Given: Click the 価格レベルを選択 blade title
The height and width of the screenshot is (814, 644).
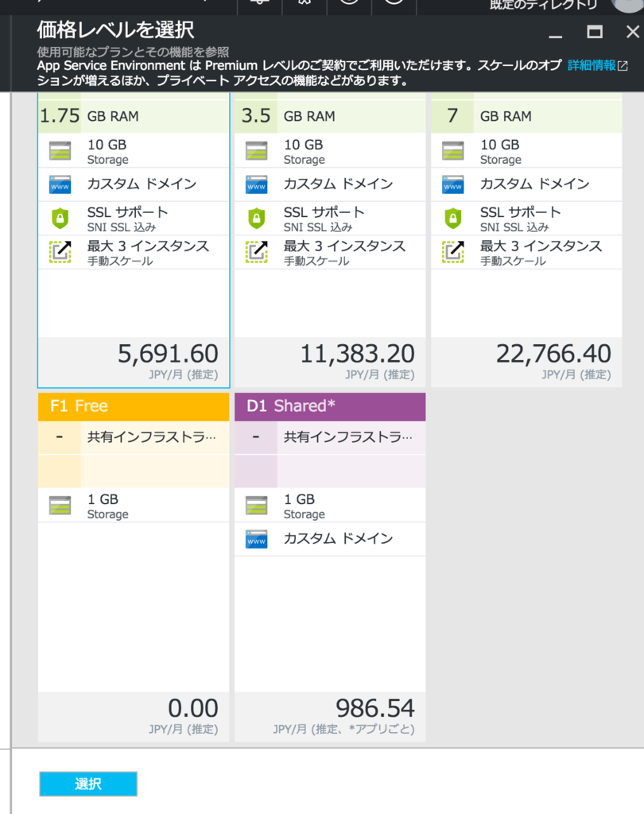Looking at the screenshot, I should tap(115, 30).
